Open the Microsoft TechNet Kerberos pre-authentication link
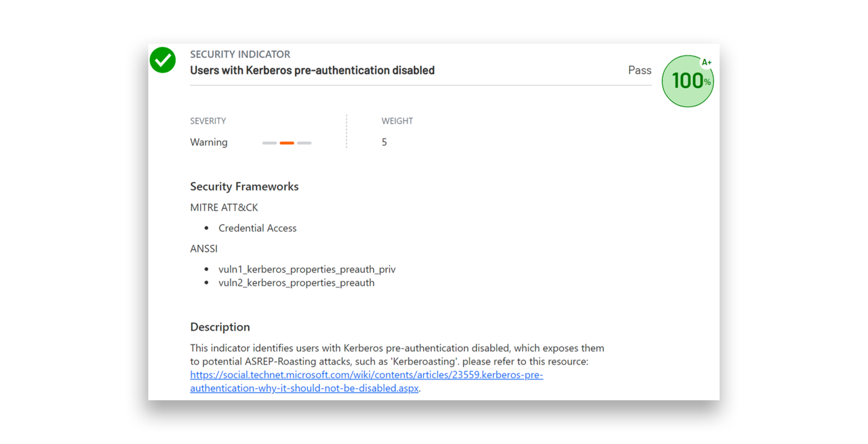868x444 pixels. point(366,375)
